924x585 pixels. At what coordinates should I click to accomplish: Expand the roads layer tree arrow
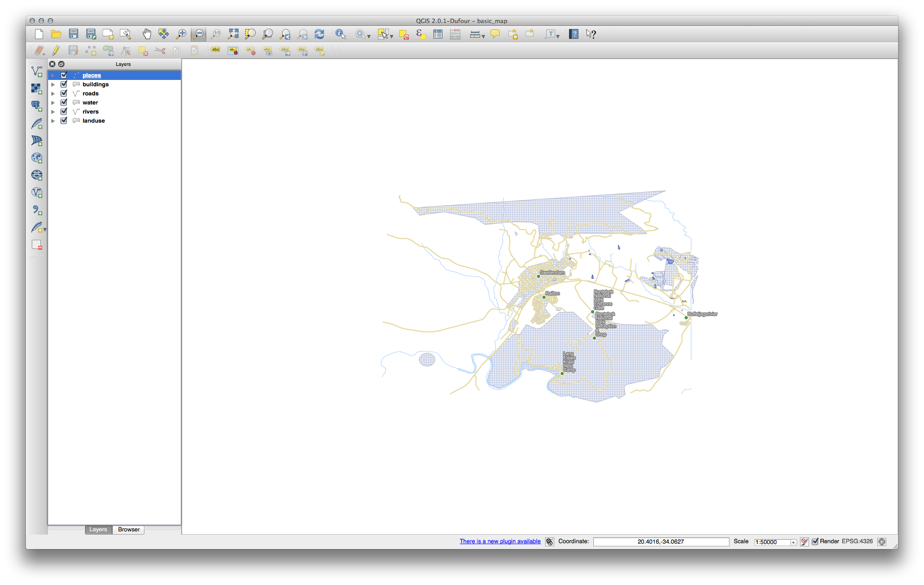pyautogui.click(x=53, y=94)
